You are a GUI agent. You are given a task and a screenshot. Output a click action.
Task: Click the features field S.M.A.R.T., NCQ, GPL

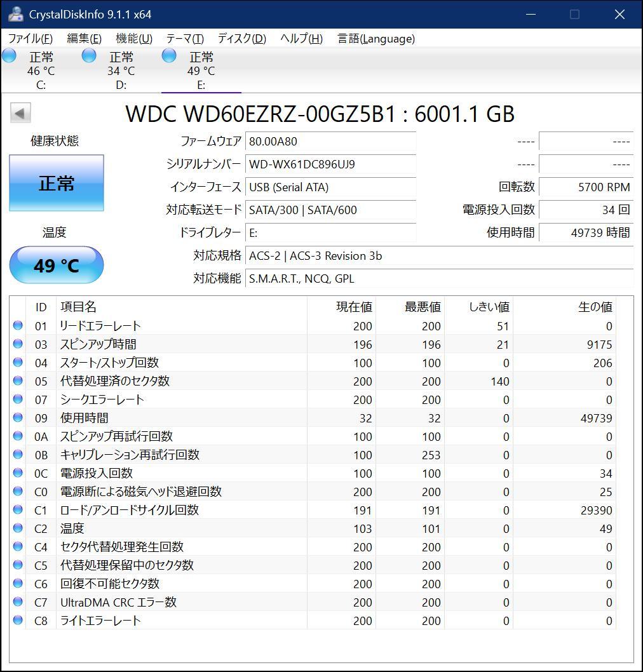pyautogui.click(x=440, y=279)
